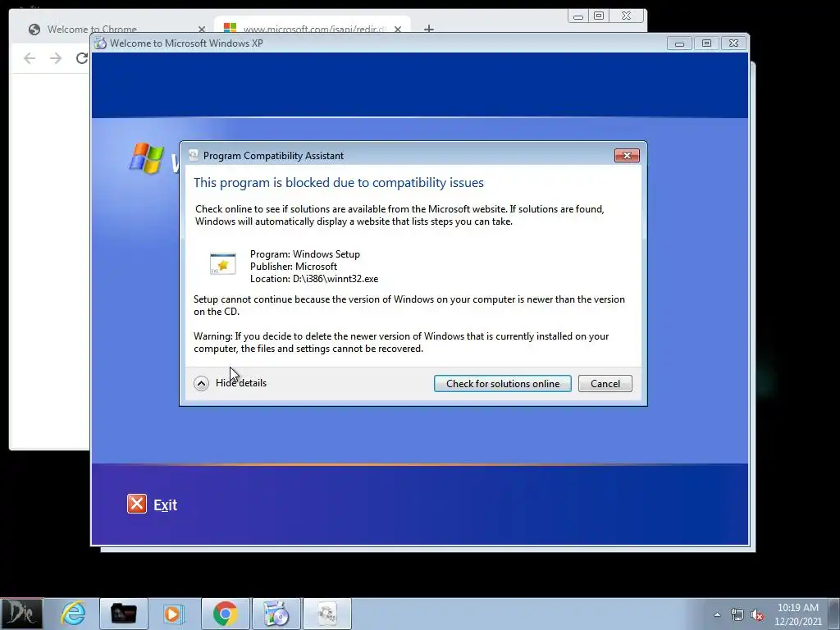Screen dimensions: 840x630
Task: Open the Start menu button on taskbar
Action: click(x=21, y=614)
